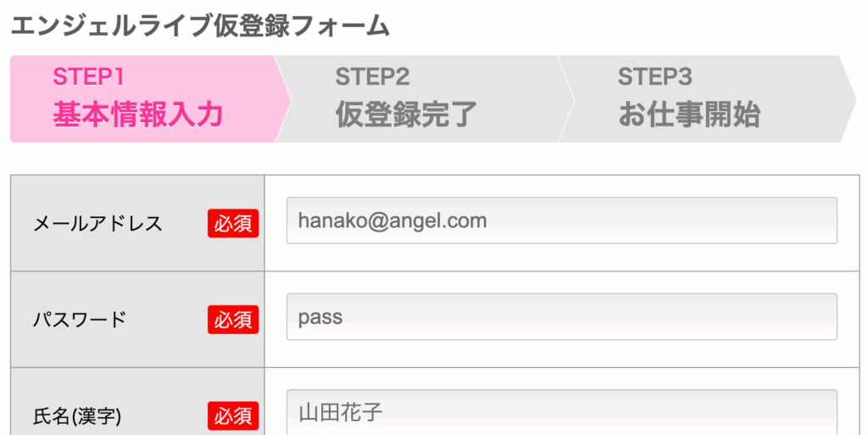The width and height of the screenshot is (868, 435).
Task: Click the red 必須 badge beside パスワード
Action: (233, 320)
